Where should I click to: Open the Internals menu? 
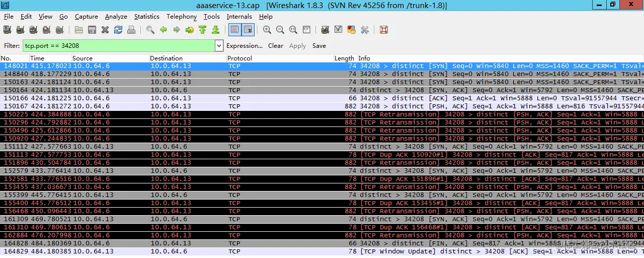coord(239,17)
